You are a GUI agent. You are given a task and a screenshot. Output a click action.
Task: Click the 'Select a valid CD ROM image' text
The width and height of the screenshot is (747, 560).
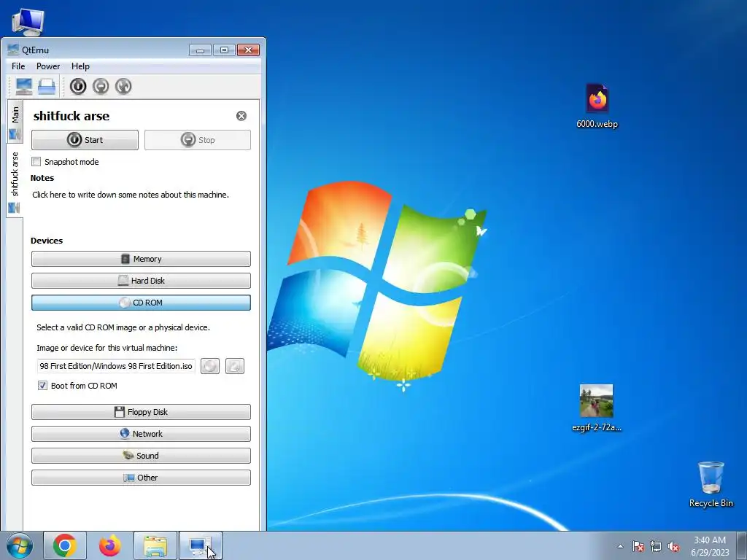pos(123,327)
